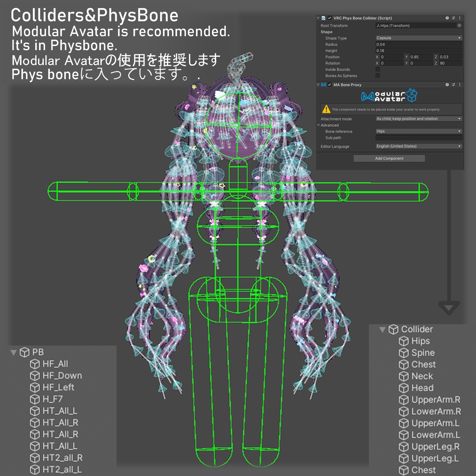The image size is (476, 476).
Task: Click the cube icon beside Hips in Collider
Action: pos(403,341)
